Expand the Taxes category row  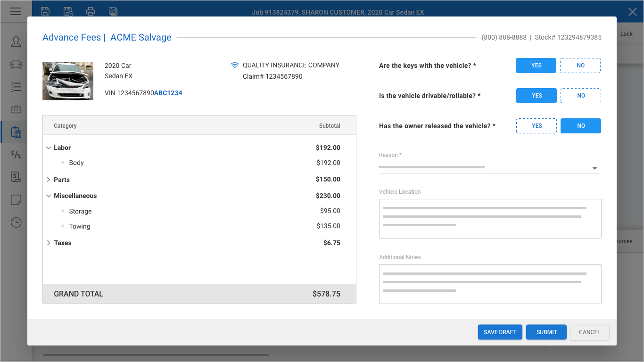pyautogui.click(x=49, y=243)
